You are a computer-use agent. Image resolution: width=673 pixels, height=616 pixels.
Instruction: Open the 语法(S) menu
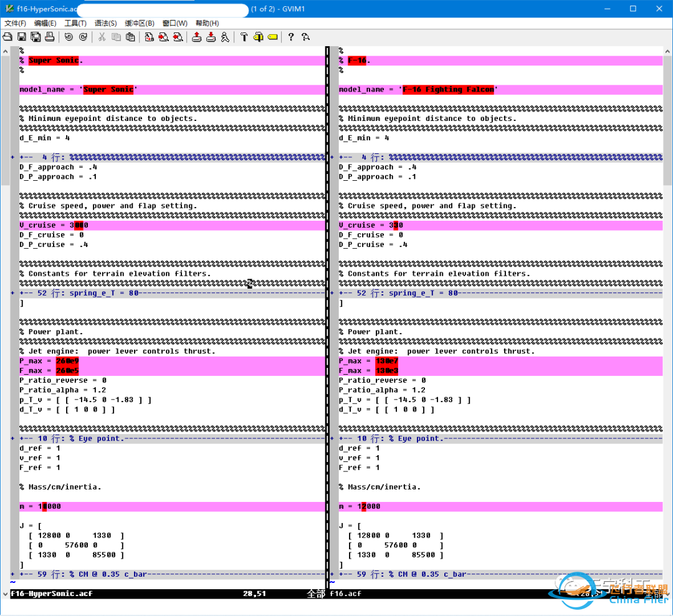tap(105, 23)
